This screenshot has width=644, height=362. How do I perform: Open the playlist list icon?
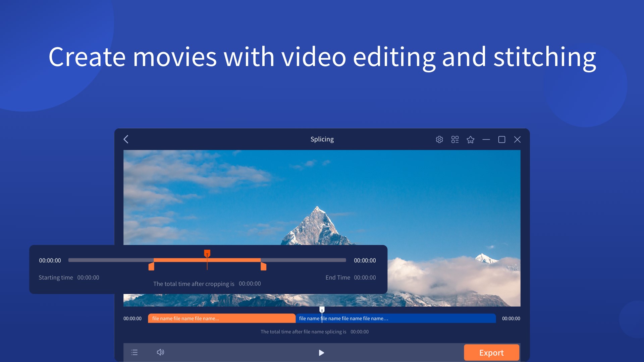pyautogui.click(x=135, y=352)
